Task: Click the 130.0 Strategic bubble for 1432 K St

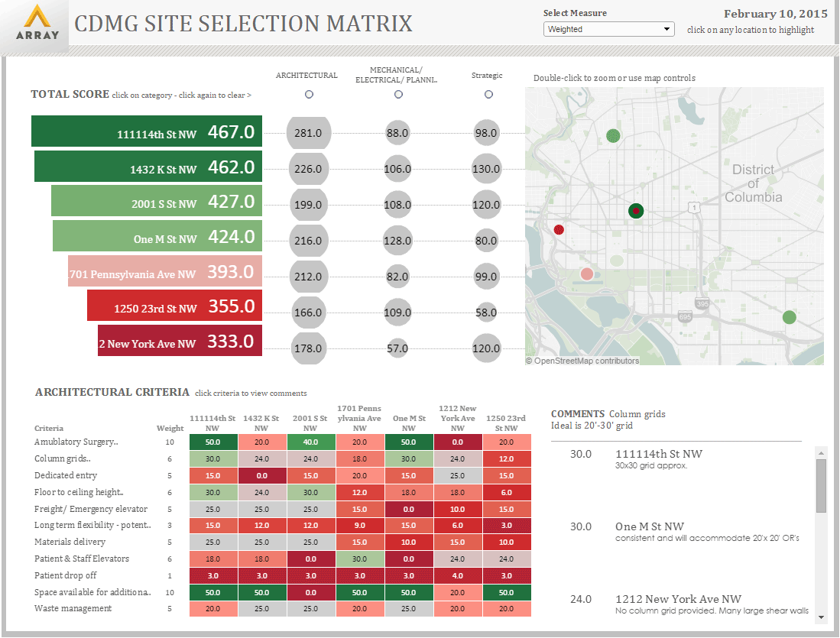Action: (487, 168)
